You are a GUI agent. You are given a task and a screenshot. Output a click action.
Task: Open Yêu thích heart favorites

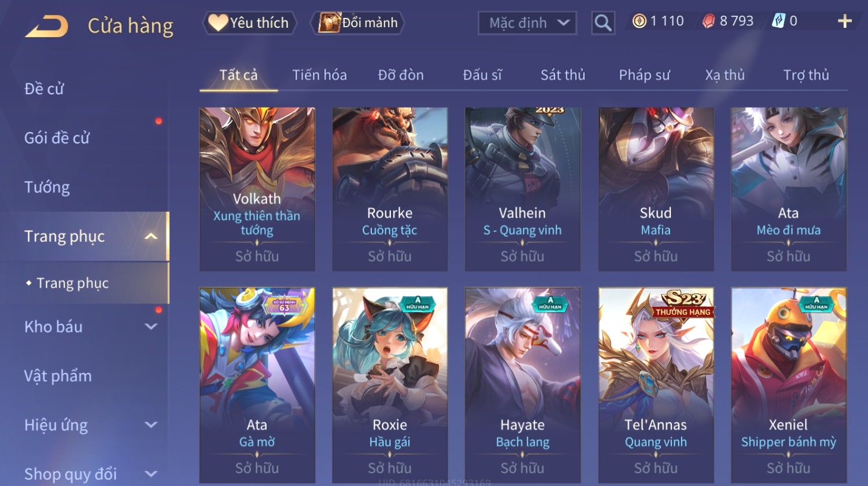[249, 23]
